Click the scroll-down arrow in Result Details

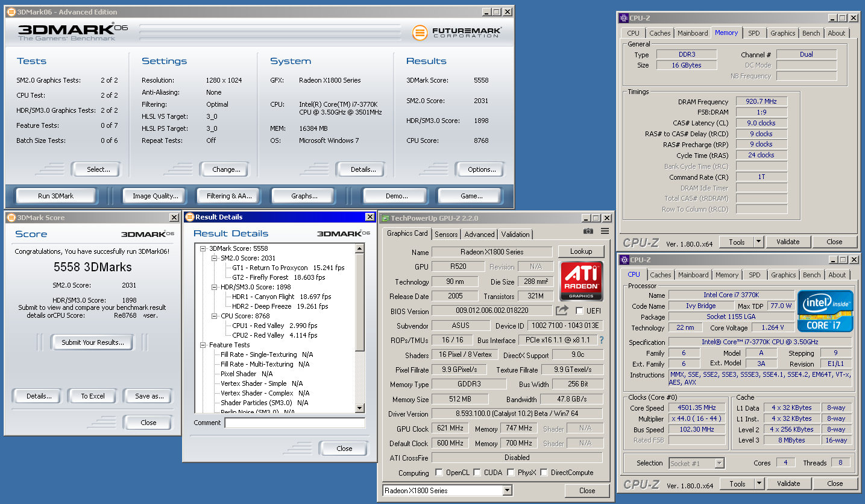click(x=360, y=408)
